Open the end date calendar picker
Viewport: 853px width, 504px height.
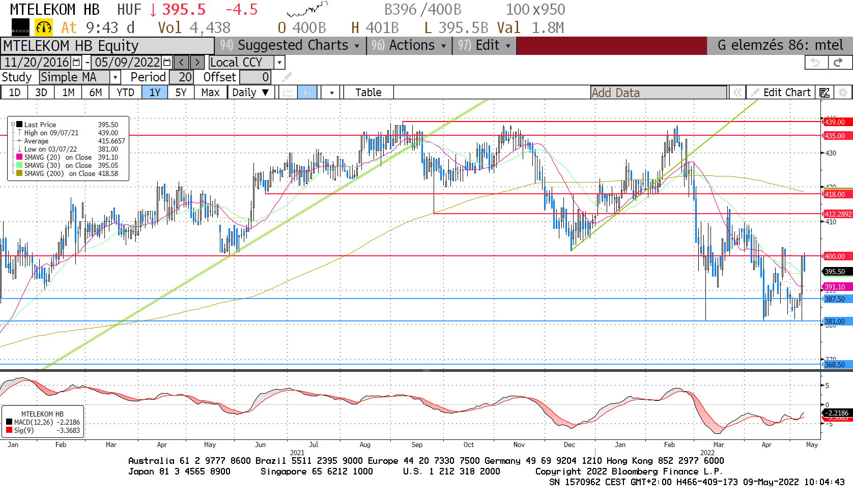pyautogui.click(x=167, y=63)
